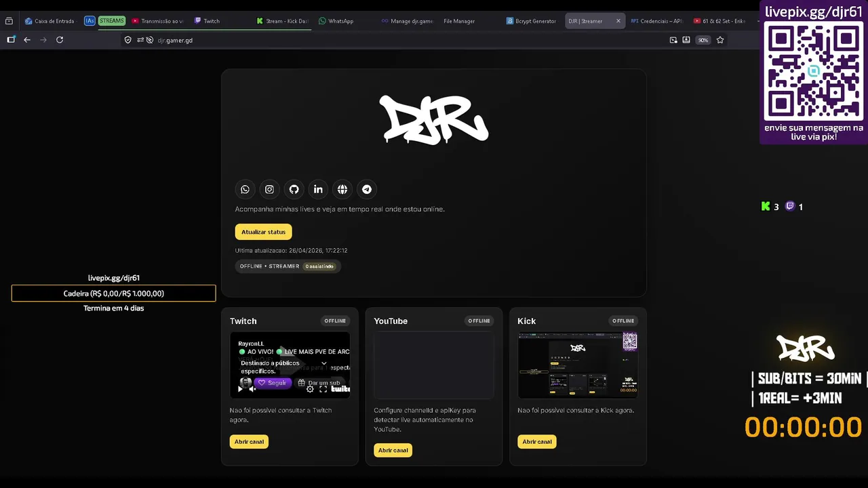
Task: Switch to the IAs tab group
Action: click(x=90, y=21)
